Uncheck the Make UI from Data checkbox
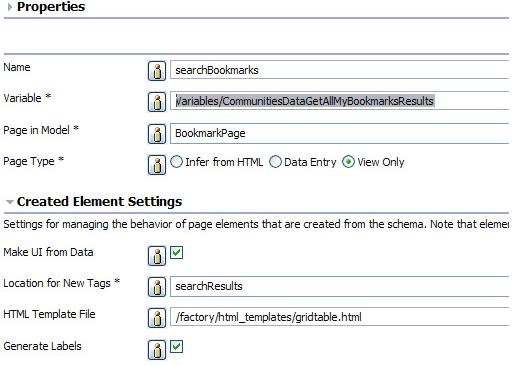Viewport: 525px width, 365px height. (x=176, y=252)
